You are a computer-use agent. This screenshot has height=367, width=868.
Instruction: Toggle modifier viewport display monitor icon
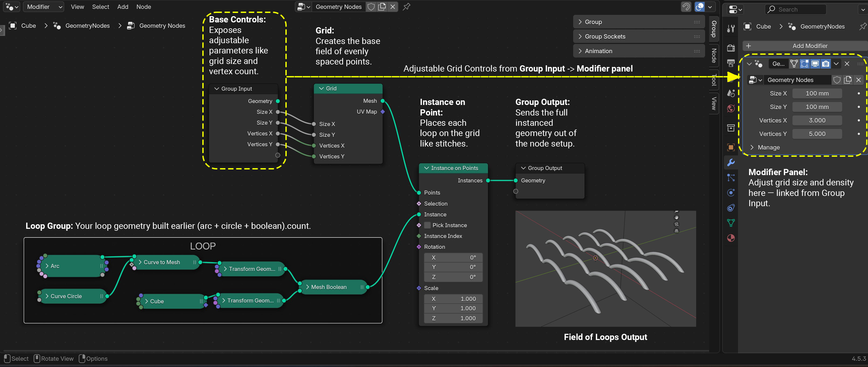point(815,64)
